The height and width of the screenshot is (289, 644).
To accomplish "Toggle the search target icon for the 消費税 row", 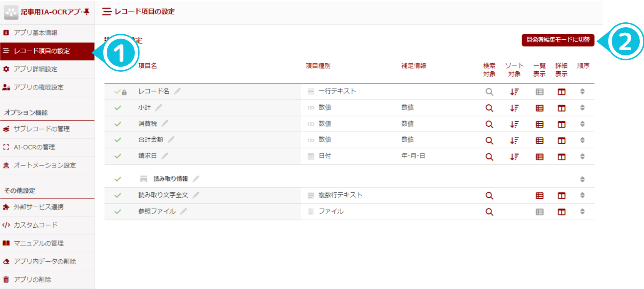I will 489,124.
